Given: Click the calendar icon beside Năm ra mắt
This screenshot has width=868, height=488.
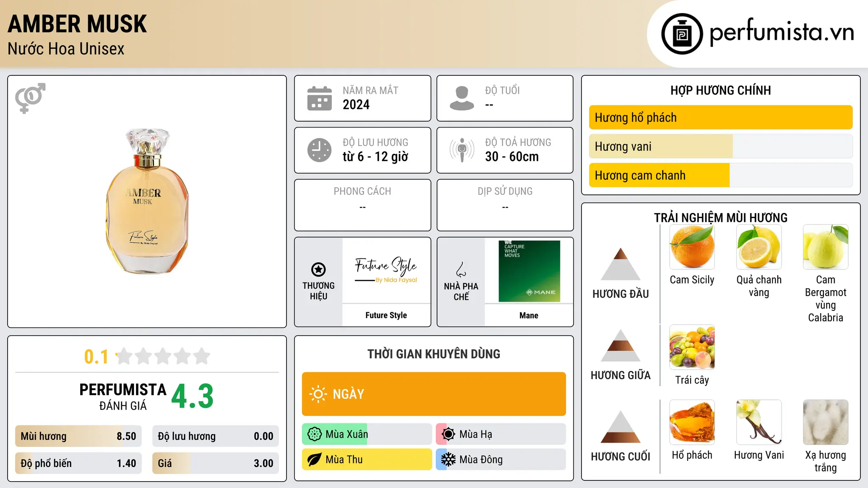Looking at the screenshot, I should [x=320, y=98].
